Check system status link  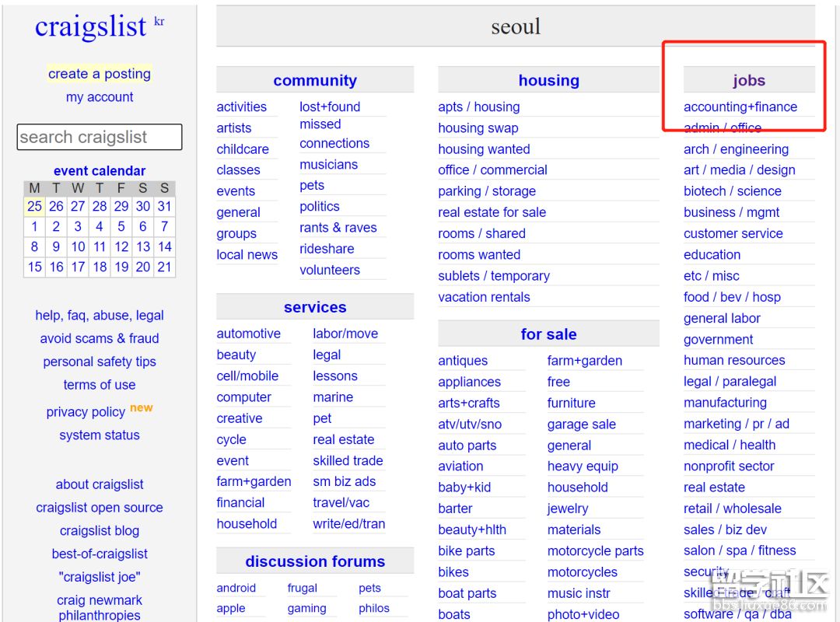pos(100,435)
